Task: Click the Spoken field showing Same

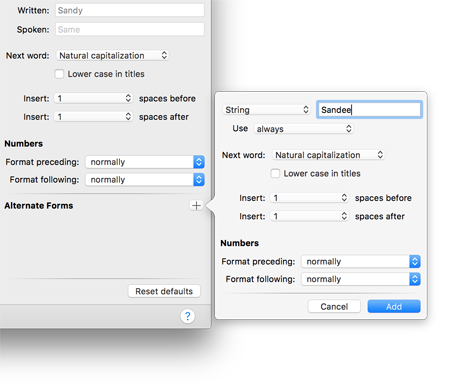Action: (130, 29)
